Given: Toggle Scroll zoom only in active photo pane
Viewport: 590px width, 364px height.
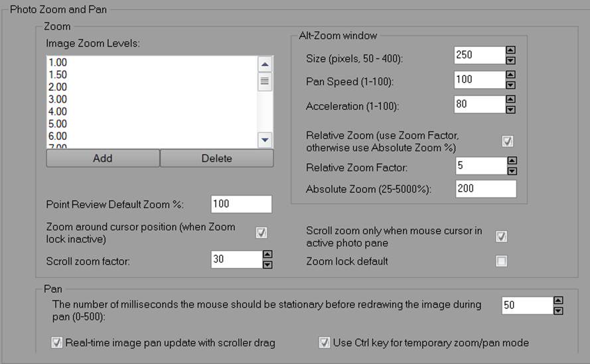Looking at the screenshot, I should (x=502, y=237).
